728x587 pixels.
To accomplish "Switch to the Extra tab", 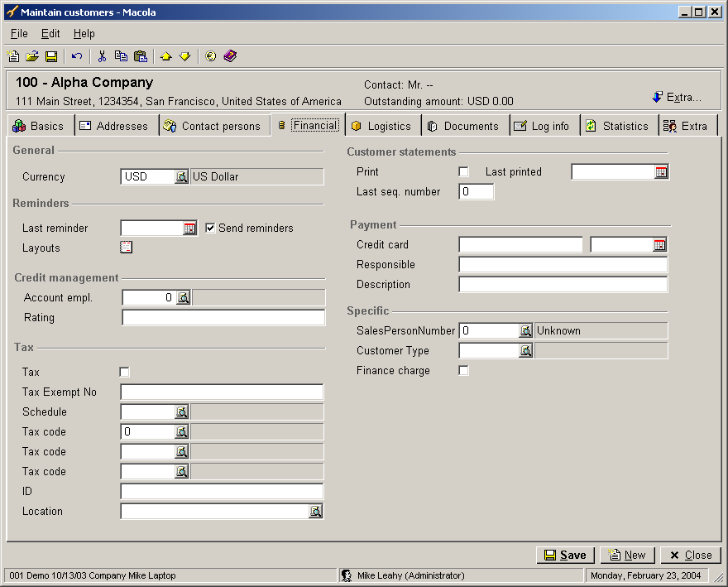I will (x=688, y=126).
